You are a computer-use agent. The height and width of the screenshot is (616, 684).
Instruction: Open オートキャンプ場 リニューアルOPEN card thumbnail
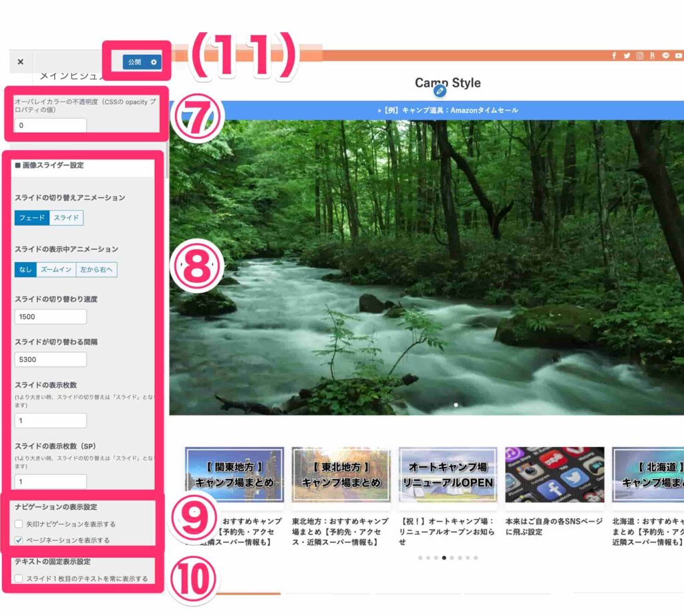click(448, 474)
